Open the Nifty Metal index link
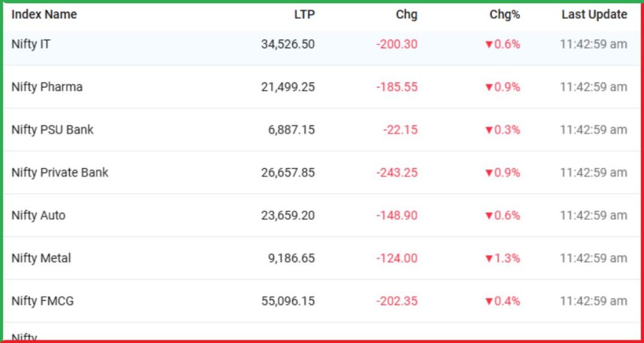This screenshot has width=644, height=343. tap(41, 258)
